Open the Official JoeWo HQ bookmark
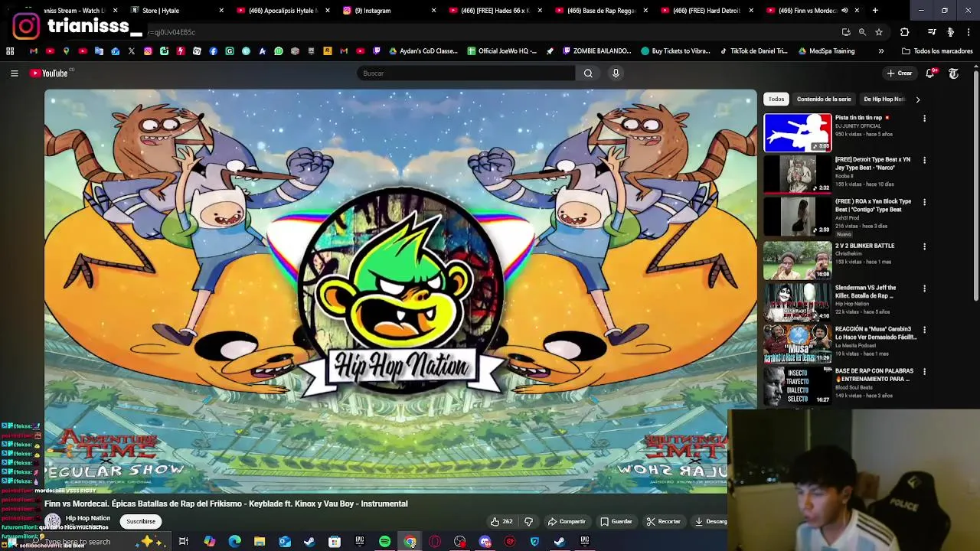This screenshot has height=551, width=980. click(501, 51)
